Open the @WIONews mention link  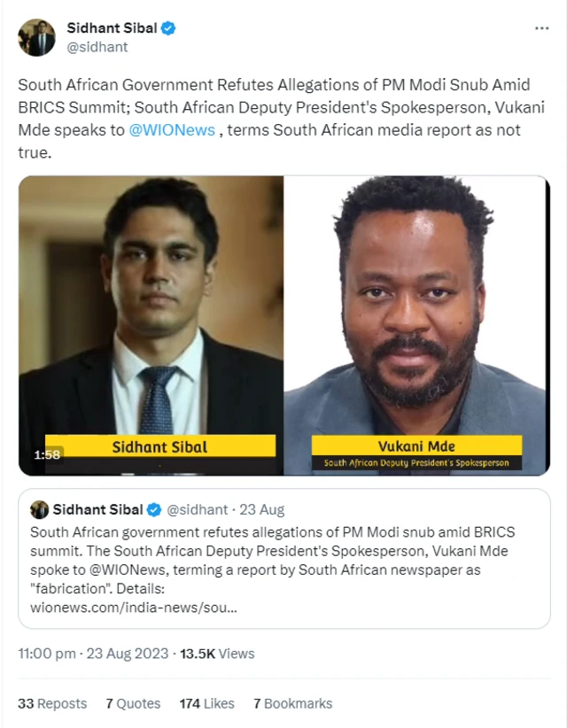point(173,130)
